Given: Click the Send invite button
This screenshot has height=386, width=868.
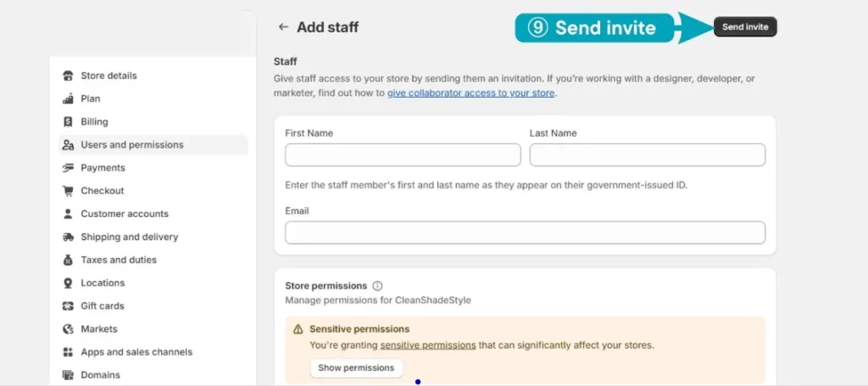Looking at the screenshot, I should click(745, 26).
